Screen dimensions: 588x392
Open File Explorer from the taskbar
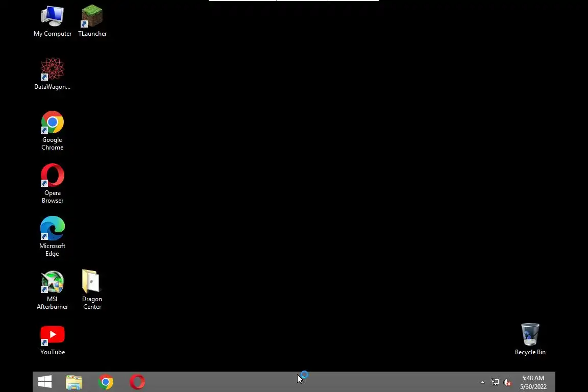coord(74,382)
